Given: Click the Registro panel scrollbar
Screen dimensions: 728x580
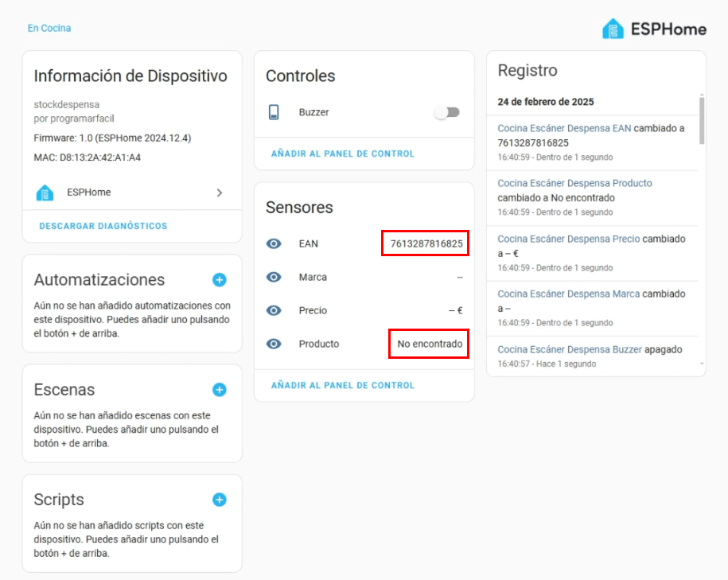Looking at the screenshot, I should (702, 121).
